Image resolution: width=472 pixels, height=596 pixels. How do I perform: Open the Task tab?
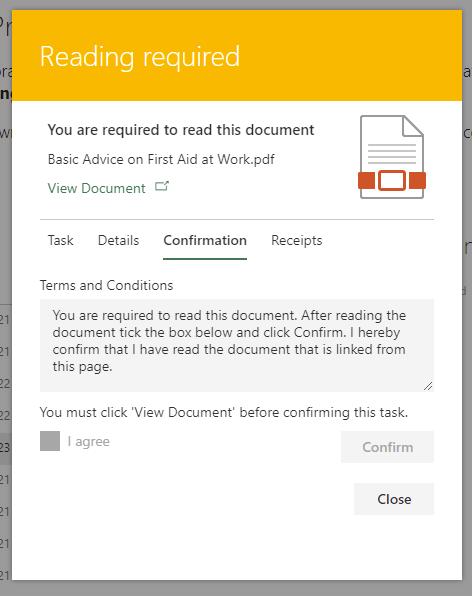coord(60,240)
